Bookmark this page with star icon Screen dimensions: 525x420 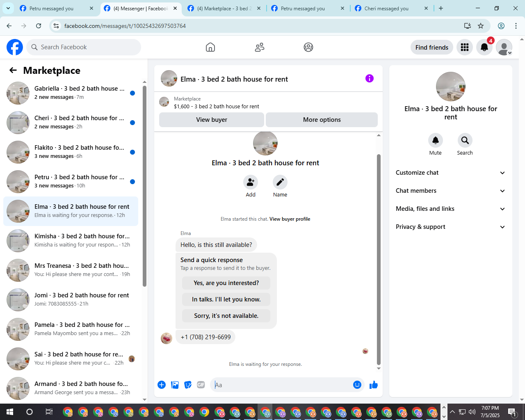pos(481,26)
